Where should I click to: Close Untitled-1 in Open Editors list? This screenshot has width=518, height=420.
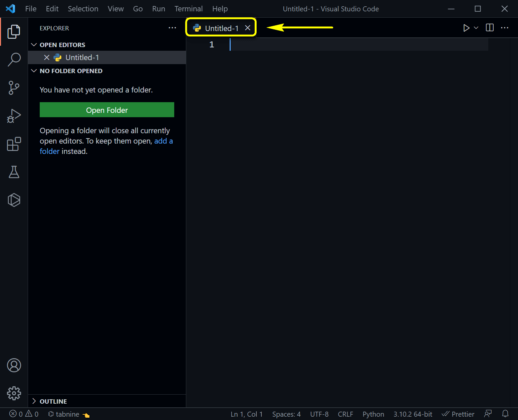(47, 57)
